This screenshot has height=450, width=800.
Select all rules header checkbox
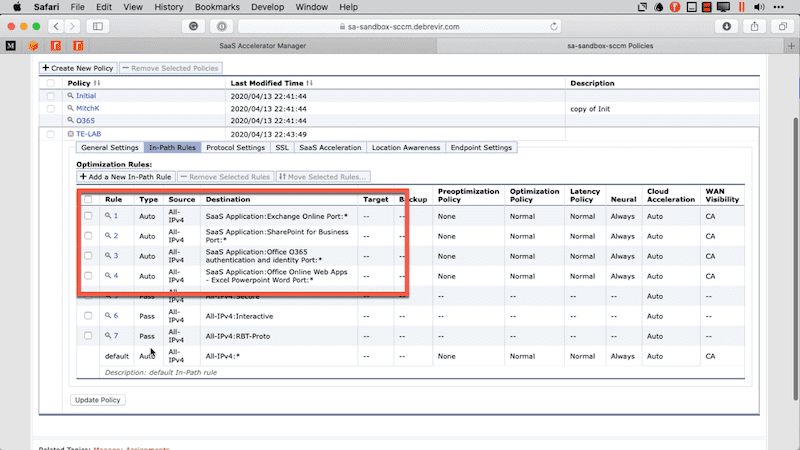coord(88,199)
